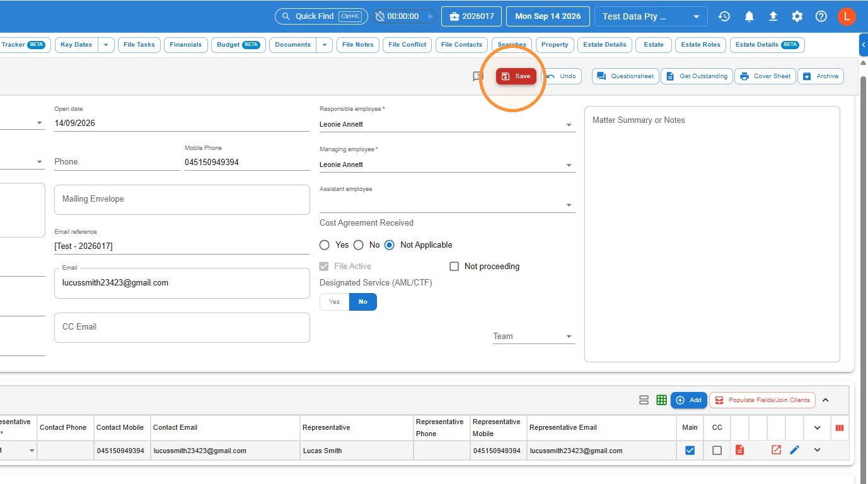This screenshot has height=484, width=868.
Task: Click into the Matter Summary or Notes box
Action: pyautogui.click(x=712, y=234)
